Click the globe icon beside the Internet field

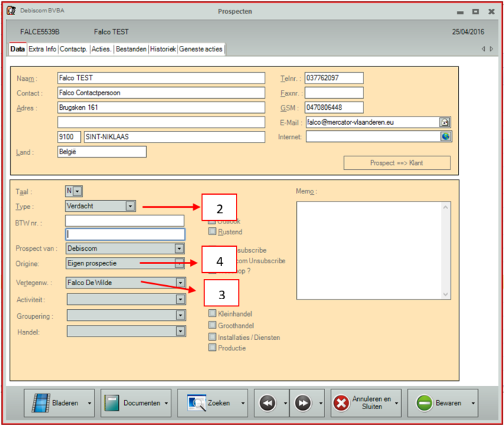(445, 136)
